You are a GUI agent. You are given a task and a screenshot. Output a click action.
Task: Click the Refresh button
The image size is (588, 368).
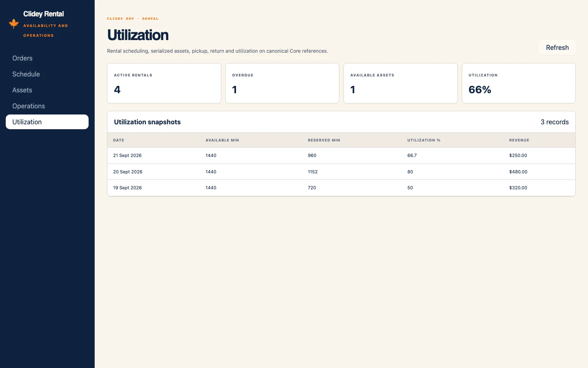tap(557, 47)
